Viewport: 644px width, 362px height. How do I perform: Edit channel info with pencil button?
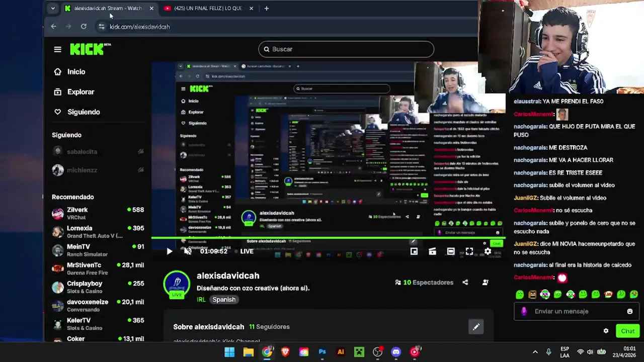(476, 327)
